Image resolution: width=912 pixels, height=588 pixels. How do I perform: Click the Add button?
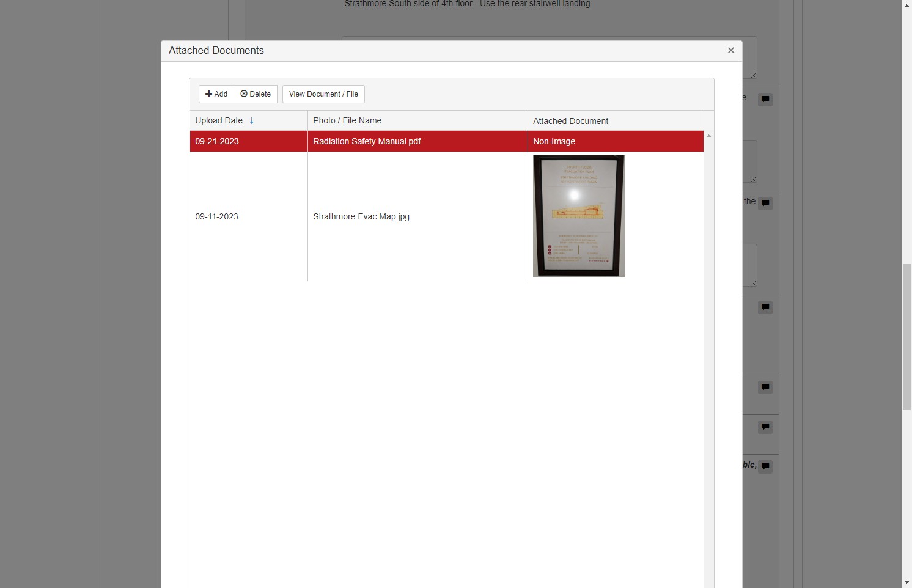click(x=216, y=94)
